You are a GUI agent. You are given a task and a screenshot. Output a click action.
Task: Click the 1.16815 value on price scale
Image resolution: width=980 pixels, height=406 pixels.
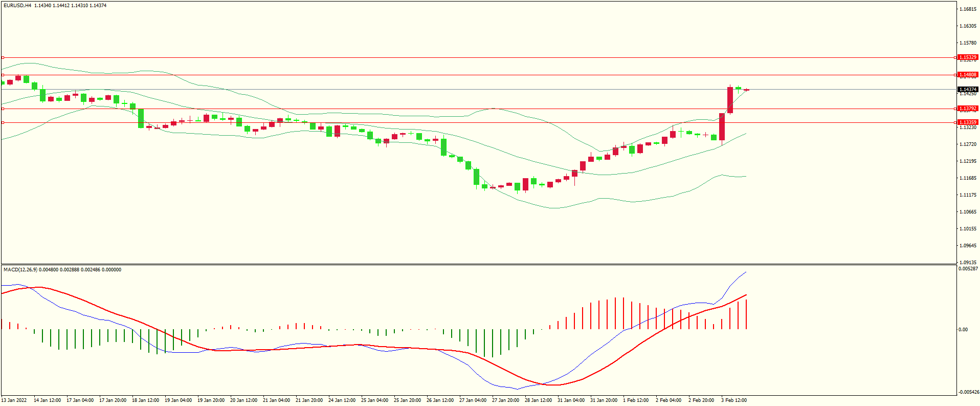[968, 9]
